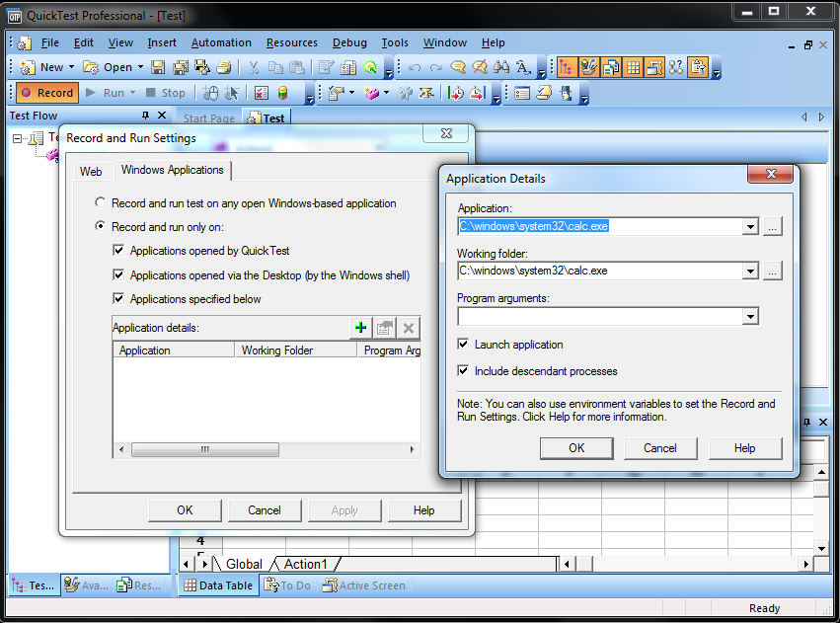The height and width of the screenshot is (623, 840).
Task: Click the pink block new action icon
Action: (371, 93)
